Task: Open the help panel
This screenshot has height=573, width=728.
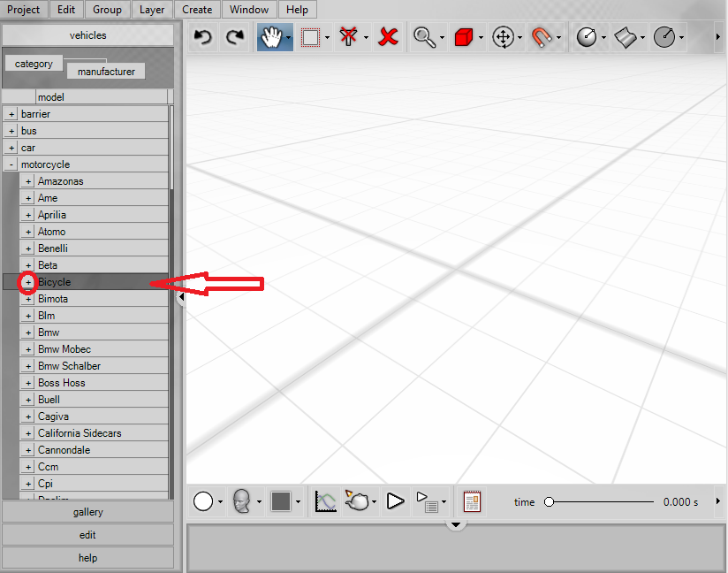Action: coord(87,558)
